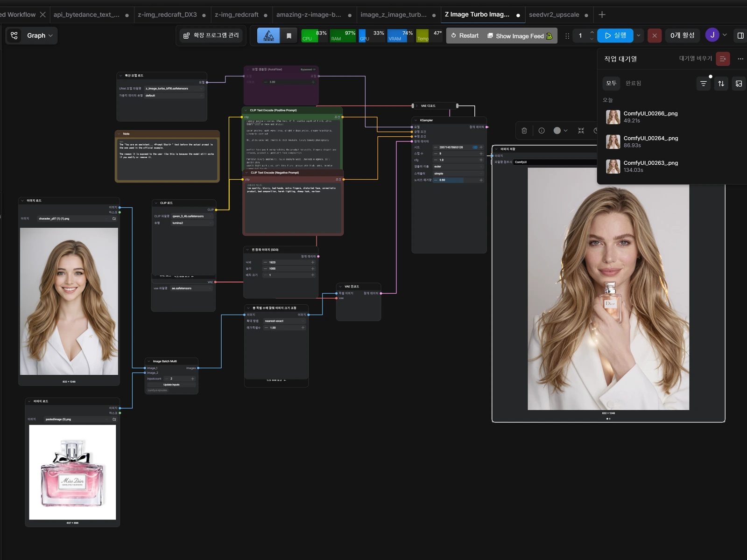Select the 완료됨 queue filter tab

tap(633, 83)
